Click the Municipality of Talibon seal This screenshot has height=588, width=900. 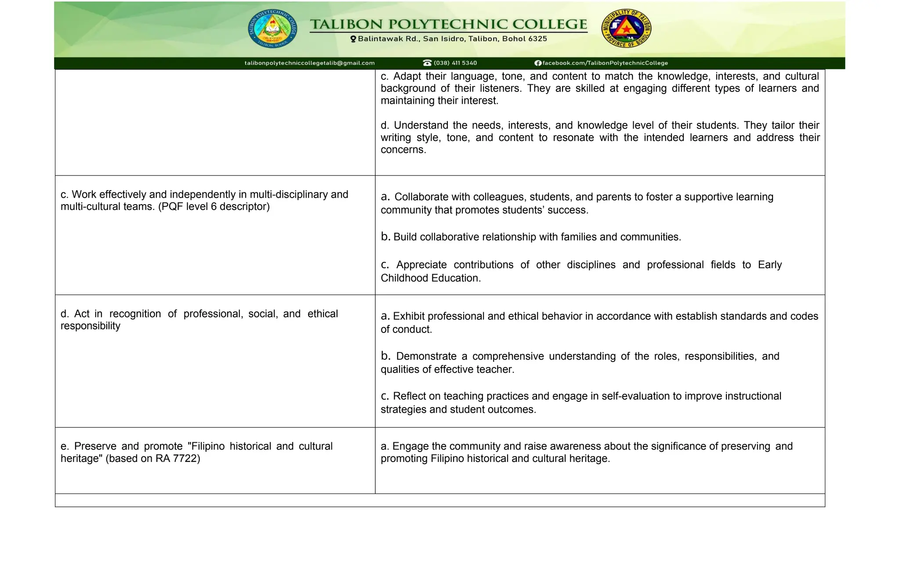pos(626,29)
